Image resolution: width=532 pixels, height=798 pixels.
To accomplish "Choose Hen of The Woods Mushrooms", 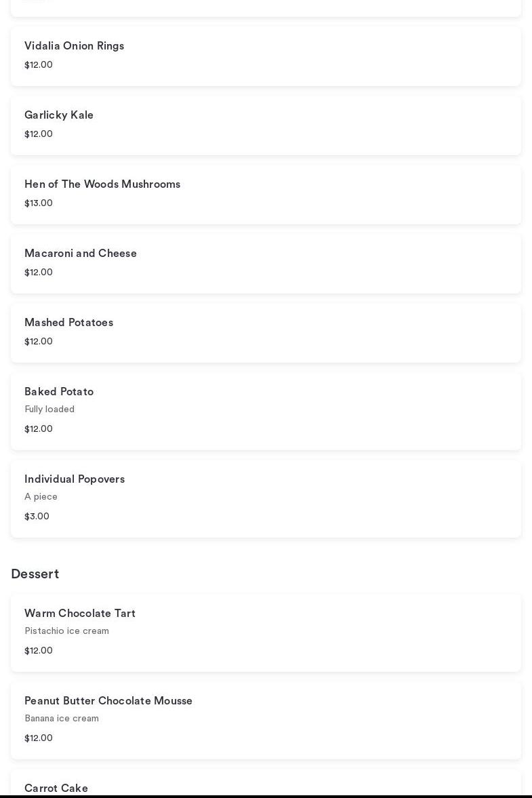I will pos(102,184).
